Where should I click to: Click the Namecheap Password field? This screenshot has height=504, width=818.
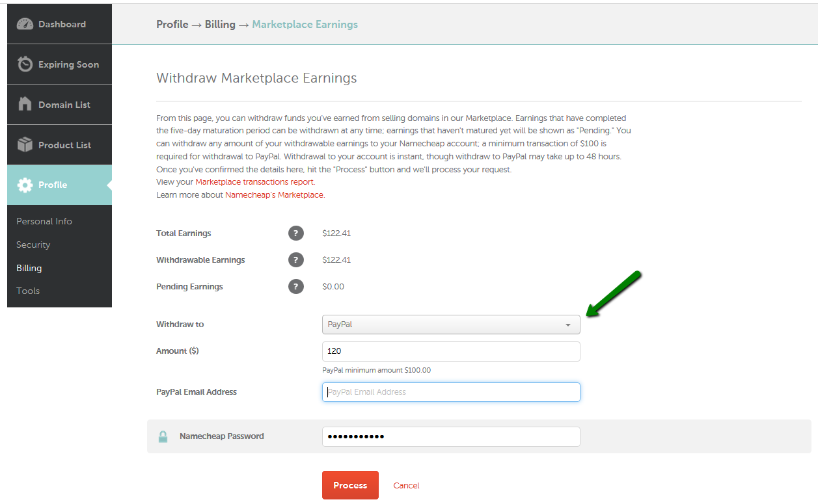pyautogui.click(x=451, y=436)
